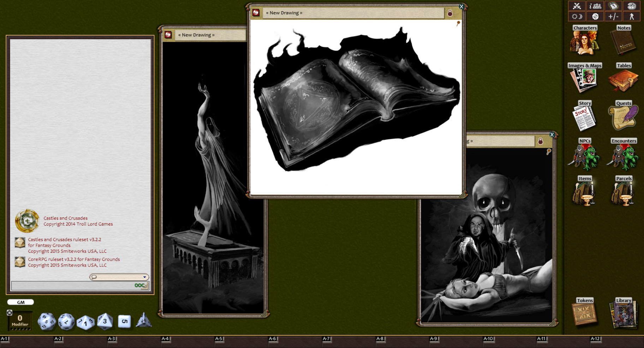Open the Library
This screenshot has width=644, height=348.
tap(623, 313)
